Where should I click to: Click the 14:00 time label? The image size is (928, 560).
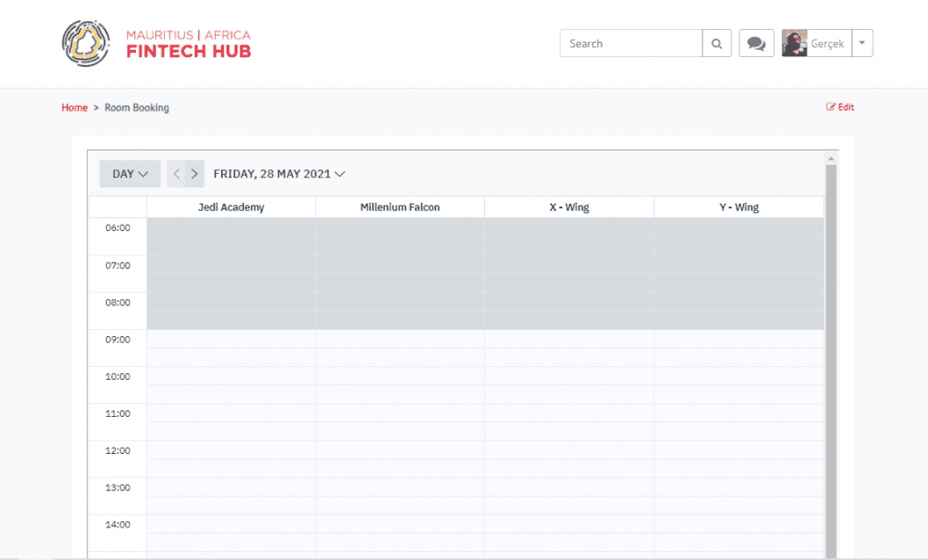(x=118, y=525)
